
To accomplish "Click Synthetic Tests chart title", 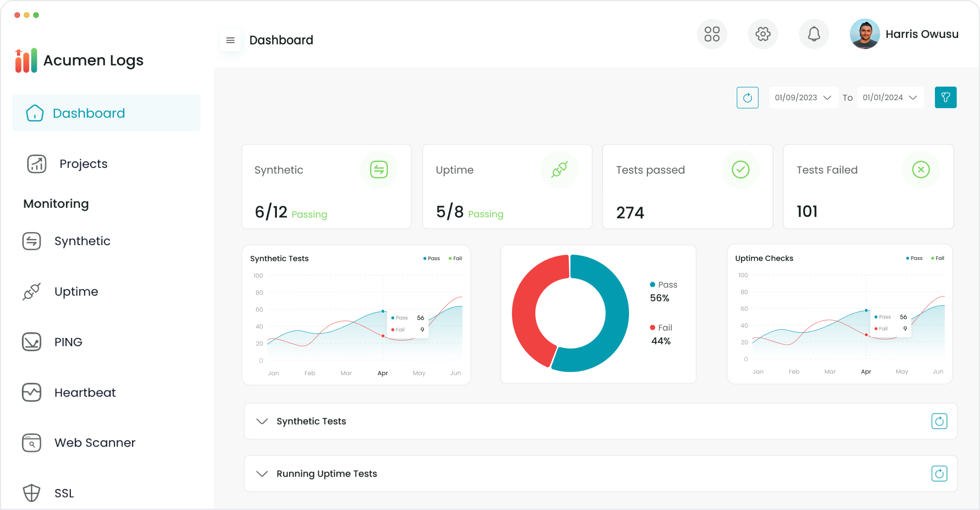I will [279, 258].
